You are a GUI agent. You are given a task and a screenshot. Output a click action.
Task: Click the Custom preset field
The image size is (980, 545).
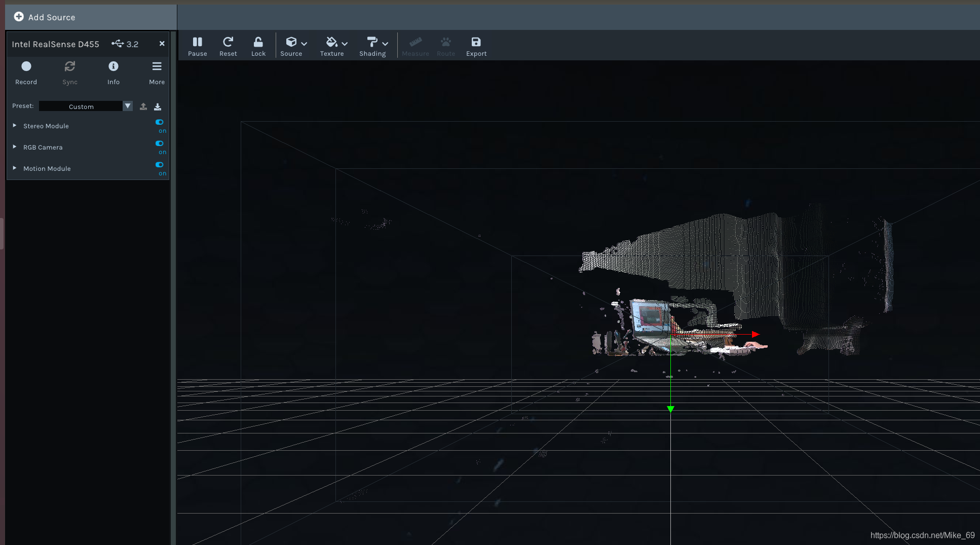click(x=81, y=106)
